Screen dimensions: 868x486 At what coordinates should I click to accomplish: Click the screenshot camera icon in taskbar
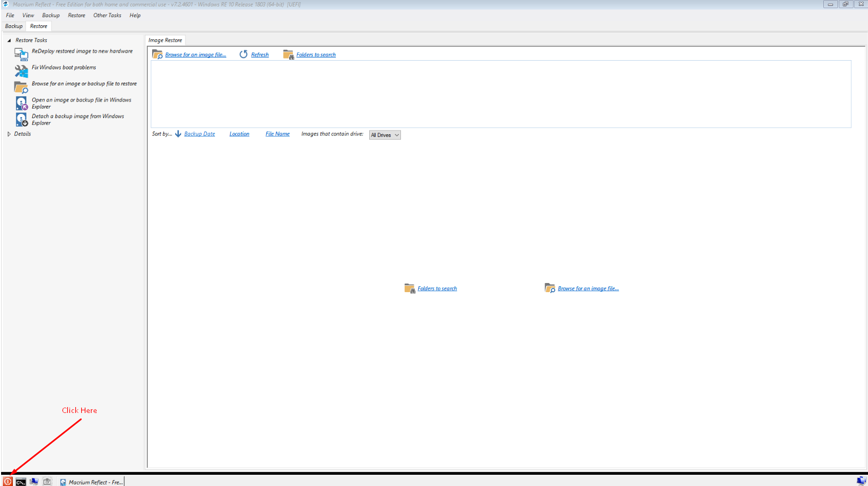click(x=47, y=482)
